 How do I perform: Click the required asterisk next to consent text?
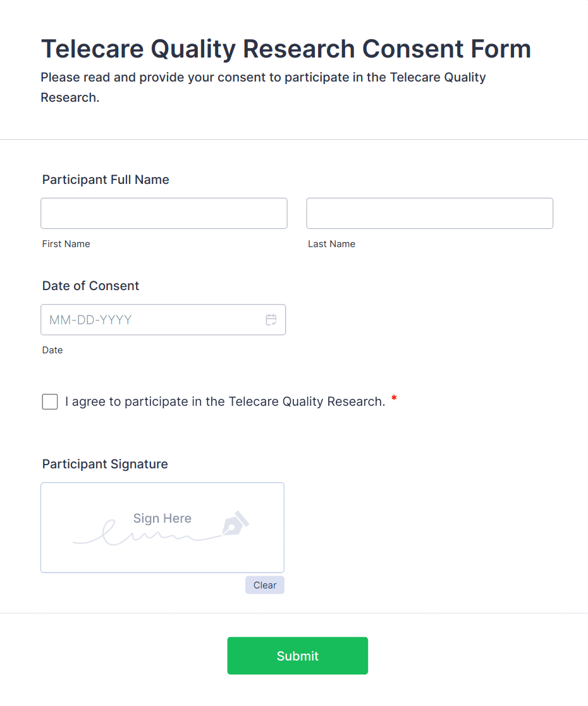click(x=393, y=398)
